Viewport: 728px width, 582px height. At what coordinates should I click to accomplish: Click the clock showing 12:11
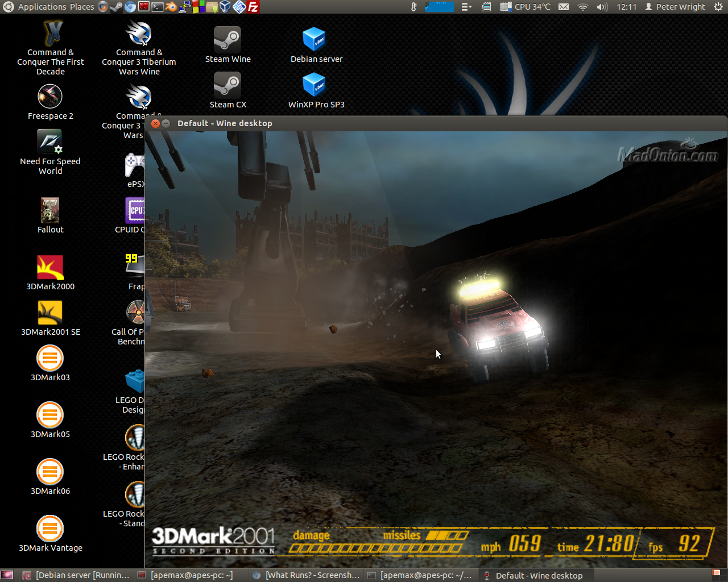(626, 7)
